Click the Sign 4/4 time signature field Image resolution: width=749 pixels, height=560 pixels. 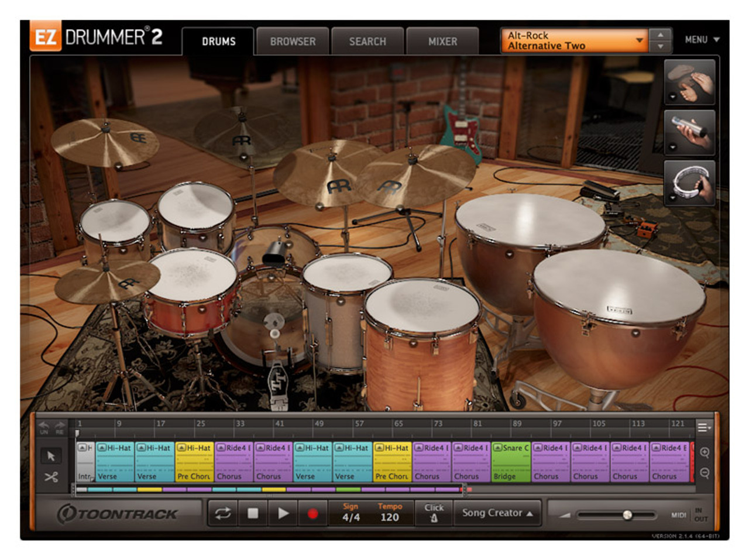coord(351,513)
